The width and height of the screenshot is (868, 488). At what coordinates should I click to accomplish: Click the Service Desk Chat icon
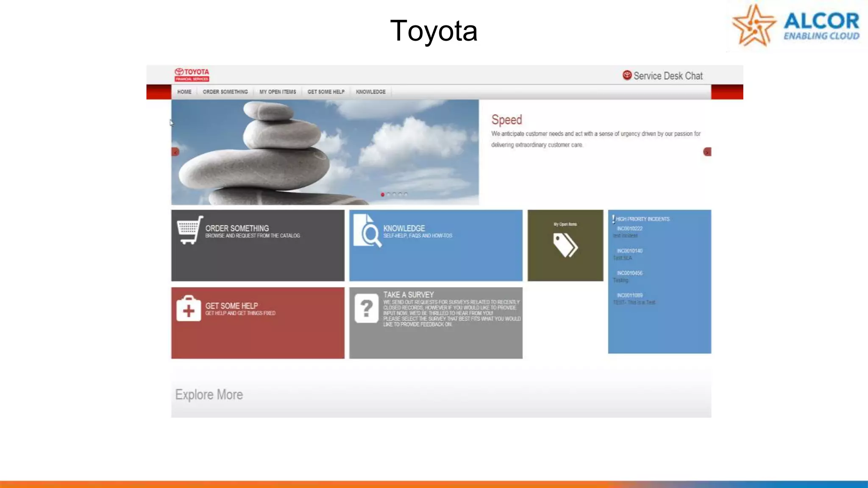click(627, 75)
